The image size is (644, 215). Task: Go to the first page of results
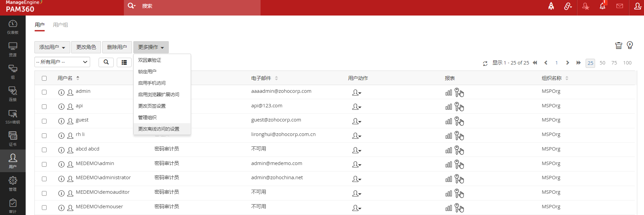(535, 63)
